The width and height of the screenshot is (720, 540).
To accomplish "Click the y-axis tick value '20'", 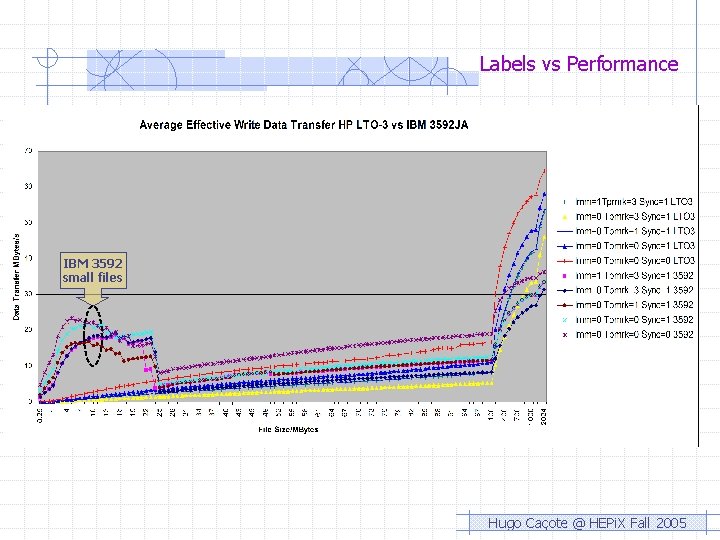I will click(x=28, y=330).
